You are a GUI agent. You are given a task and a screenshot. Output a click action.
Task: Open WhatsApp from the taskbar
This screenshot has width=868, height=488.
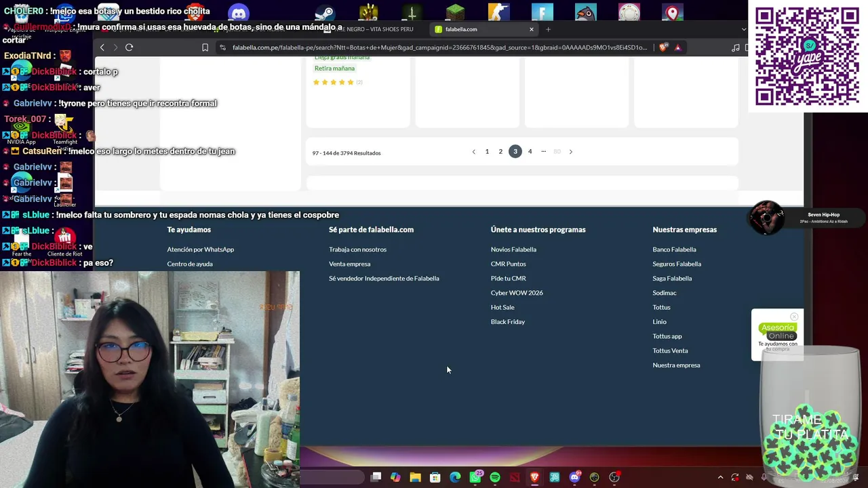(x=475, y=477)
